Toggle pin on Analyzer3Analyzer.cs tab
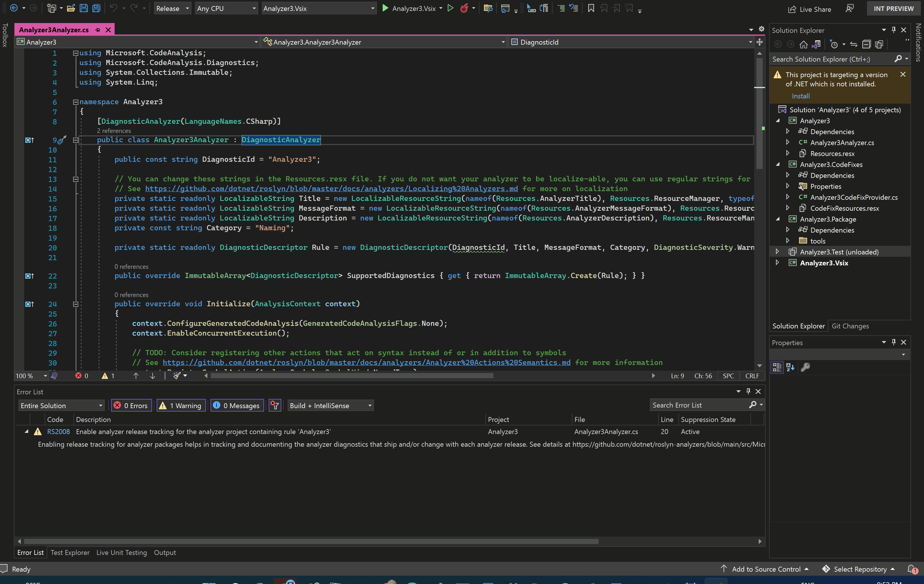 (97, 30)
